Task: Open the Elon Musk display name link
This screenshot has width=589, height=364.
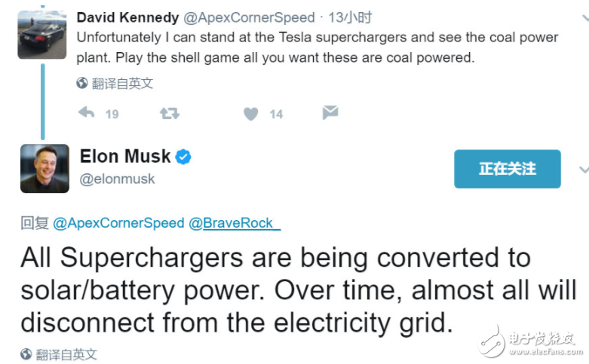Action: click(125, 157)
